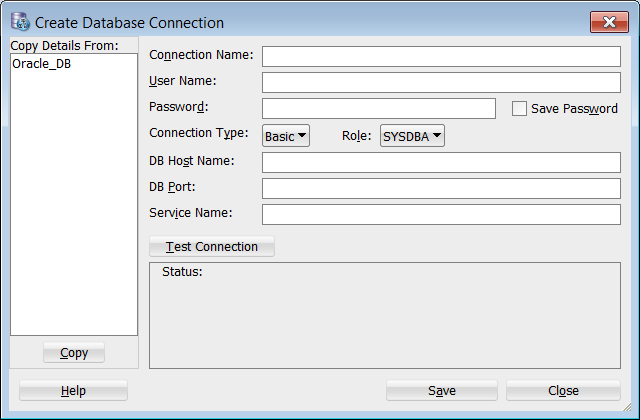The image size is (640, 420).
Task: Focus the Connection Name input field
Action: pyautogui.click(x=441, y=56)
